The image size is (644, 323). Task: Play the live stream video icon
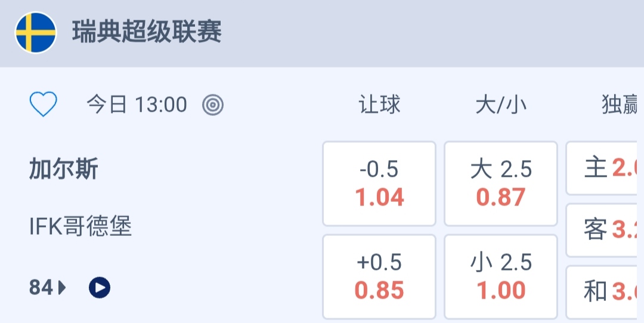point(100,288)
